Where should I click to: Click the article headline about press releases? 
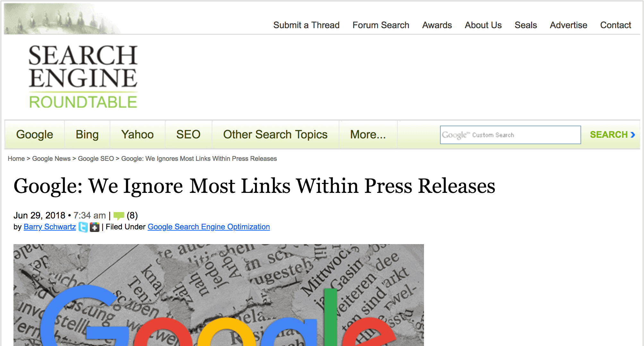(254, 186)
